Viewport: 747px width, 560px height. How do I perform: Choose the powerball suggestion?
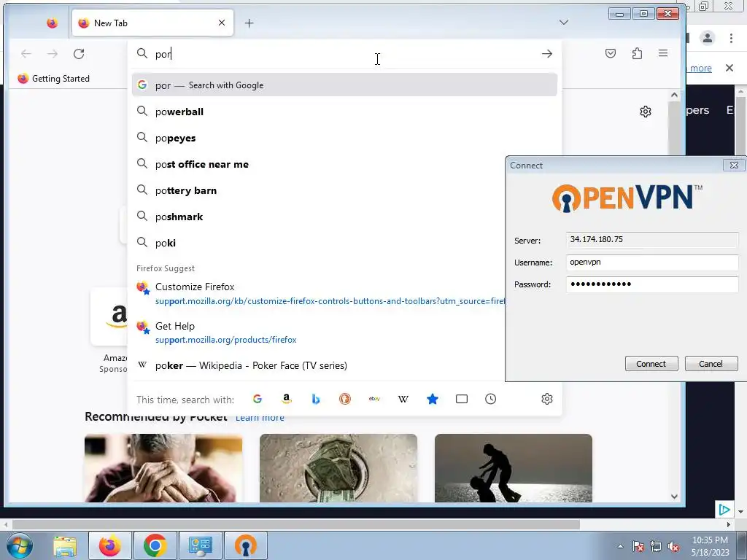[344, 112]
